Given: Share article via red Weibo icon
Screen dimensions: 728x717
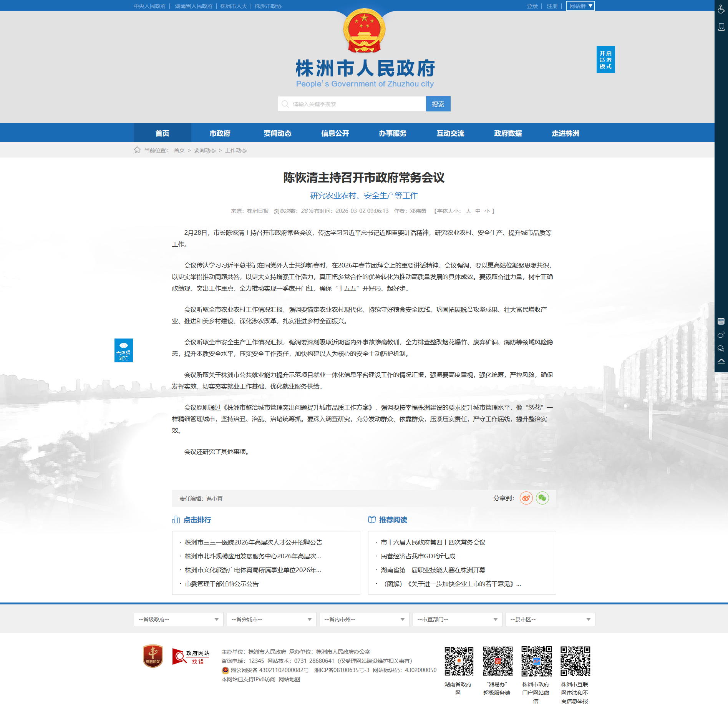Looking at the screenshot, I should tap(526, 498).
